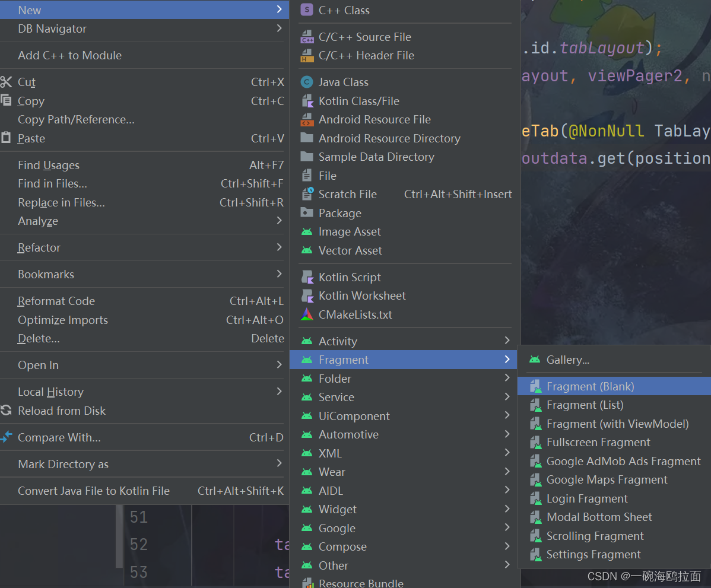Click the Reload from Disk icon
711x588 pixels.
pyautogui.click(x=6, y=410)
